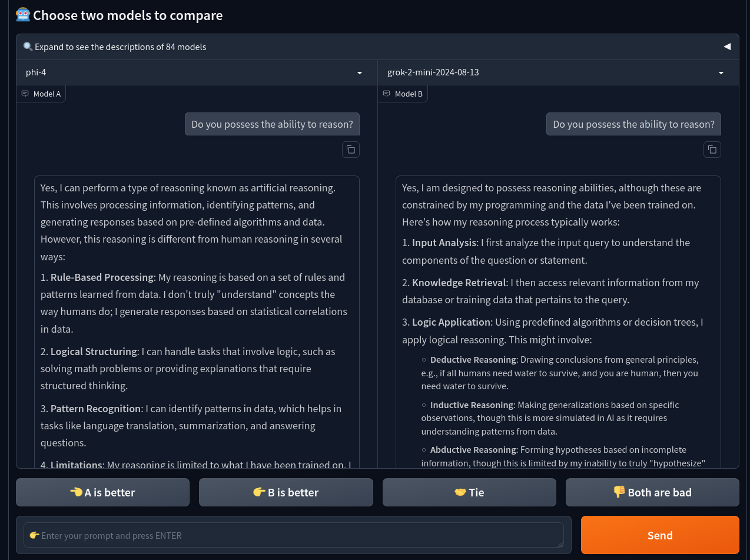The width and height of the screenshot is (750, 560).
Task: Vote Both are bad
Action: (652, 492)
